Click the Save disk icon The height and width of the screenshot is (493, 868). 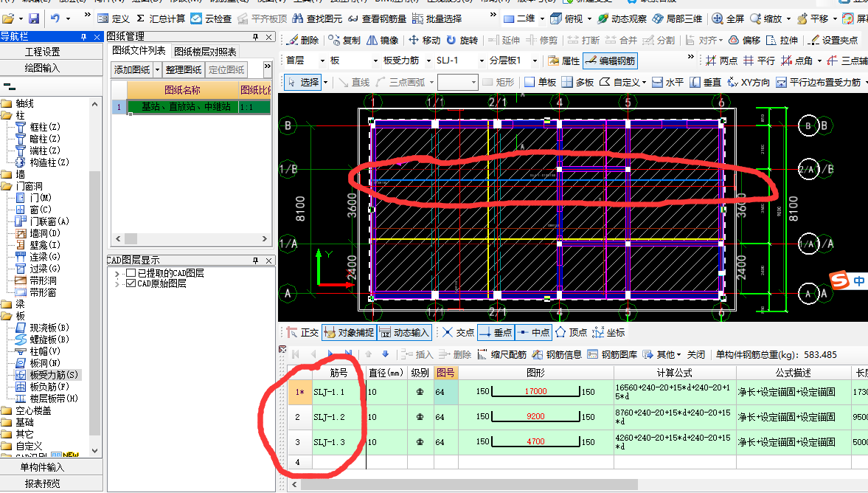[x=34, y=19]
